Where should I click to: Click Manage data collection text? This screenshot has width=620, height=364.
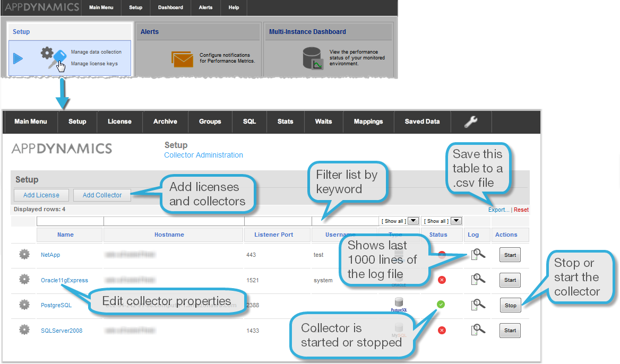coord(96,52)
